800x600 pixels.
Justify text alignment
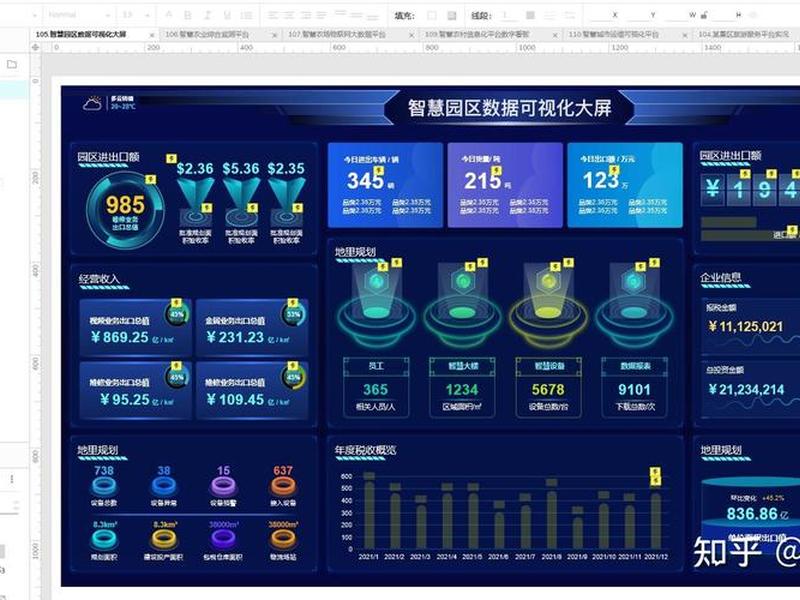(321, 15)
